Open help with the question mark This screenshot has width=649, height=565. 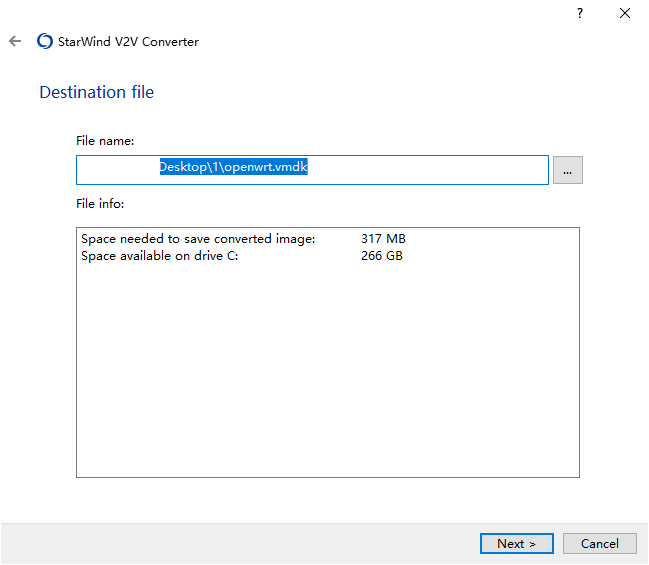point(580,14)
